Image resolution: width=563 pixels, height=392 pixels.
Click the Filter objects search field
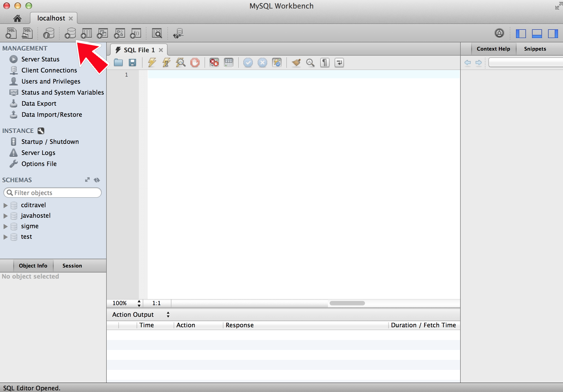53,193
